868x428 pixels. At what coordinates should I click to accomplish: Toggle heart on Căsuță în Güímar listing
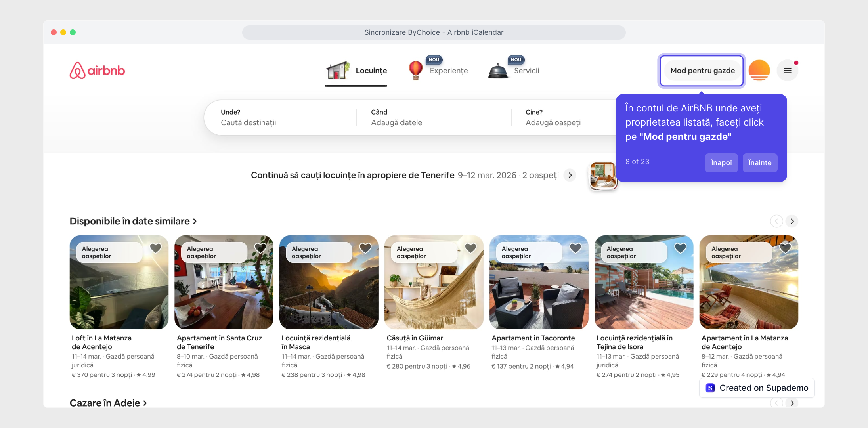coord(470,248)
